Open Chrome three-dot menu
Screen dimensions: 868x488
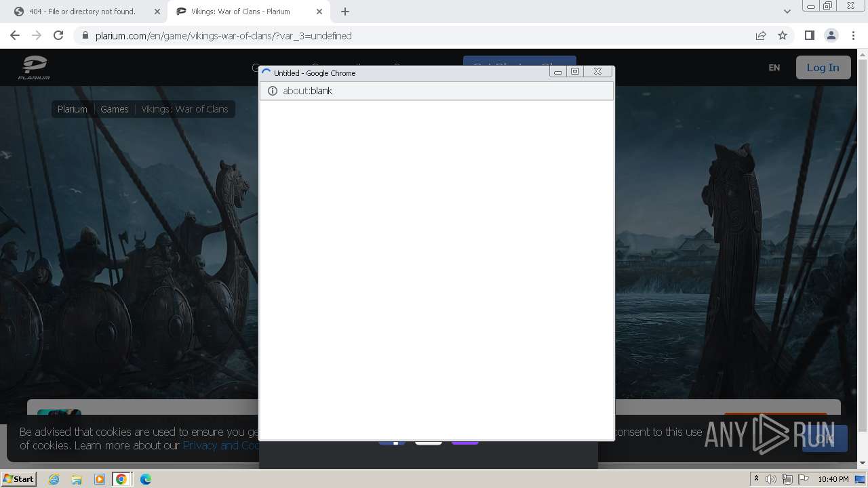pyautogui.click(x=853, y=35)
